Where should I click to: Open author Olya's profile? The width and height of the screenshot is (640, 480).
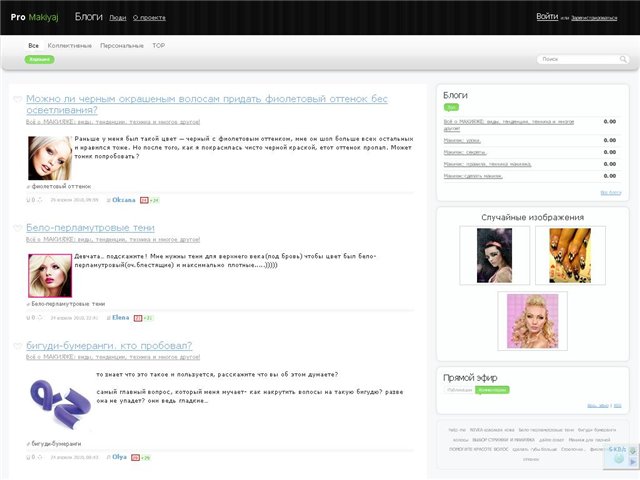[120, 457]
